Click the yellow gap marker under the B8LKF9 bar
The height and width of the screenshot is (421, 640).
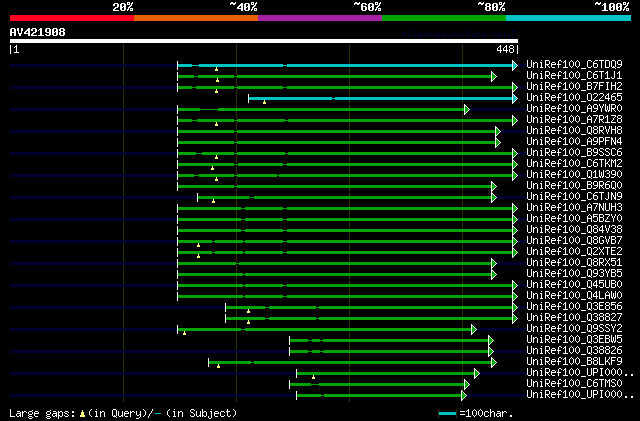218,366
